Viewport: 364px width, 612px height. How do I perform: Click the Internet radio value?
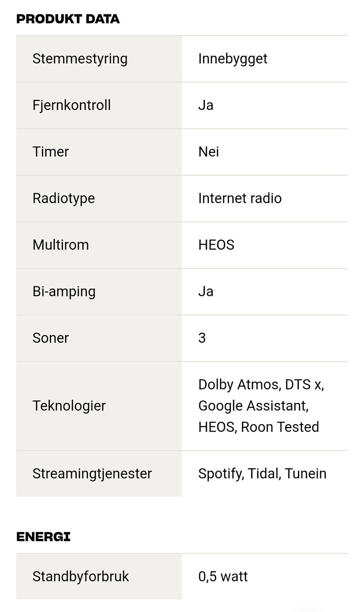coord(240,198)
